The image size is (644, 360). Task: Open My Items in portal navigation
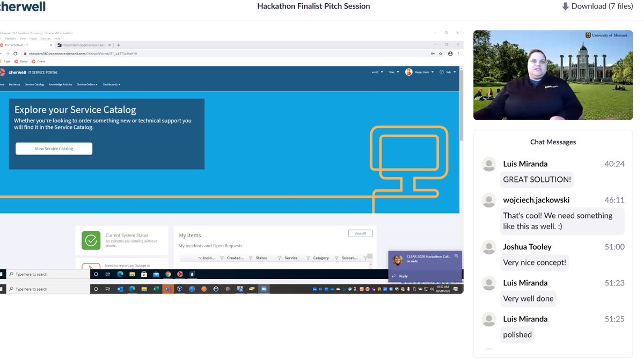tap(14, 84)
